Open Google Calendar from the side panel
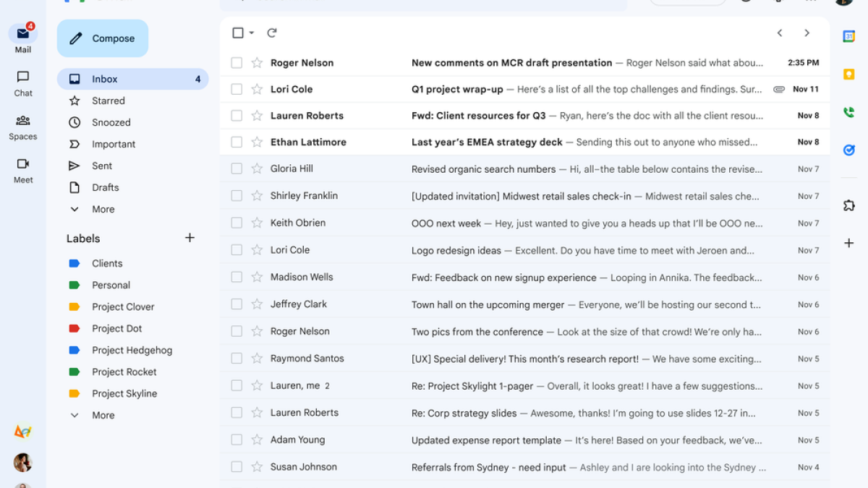868x488 pixels. (849, 36)
